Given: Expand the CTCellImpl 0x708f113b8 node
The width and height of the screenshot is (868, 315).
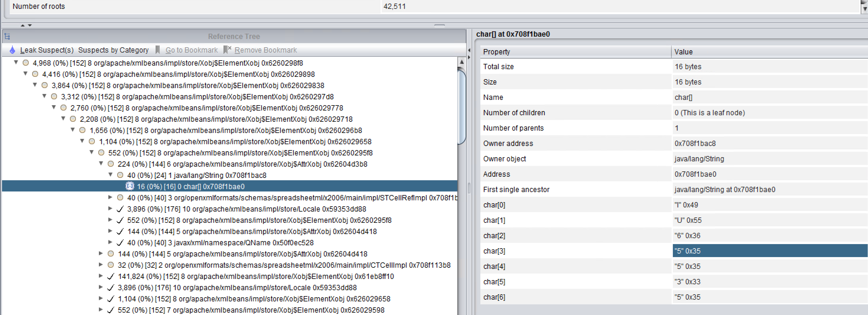Looking at the screenshot, I should tap(101, 265).
